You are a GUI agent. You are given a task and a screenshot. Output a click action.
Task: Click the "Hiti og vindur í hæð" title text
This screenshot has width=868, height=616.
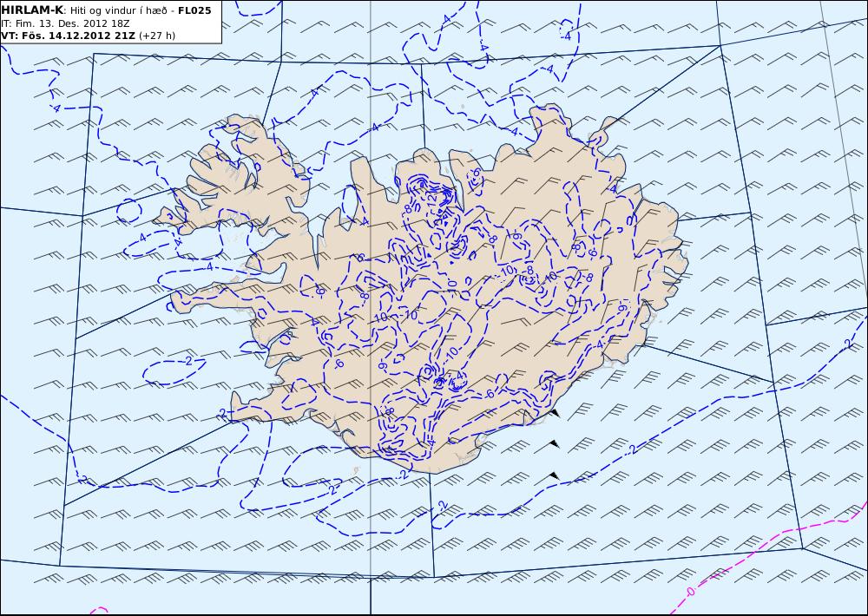pyautogui.click(x=118, y=10)
